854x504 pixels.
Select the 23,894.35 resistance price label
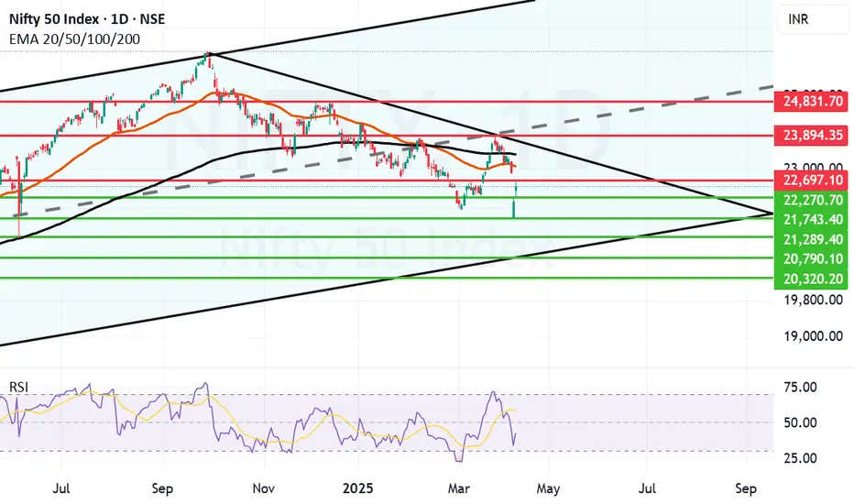tap(810, 136)
